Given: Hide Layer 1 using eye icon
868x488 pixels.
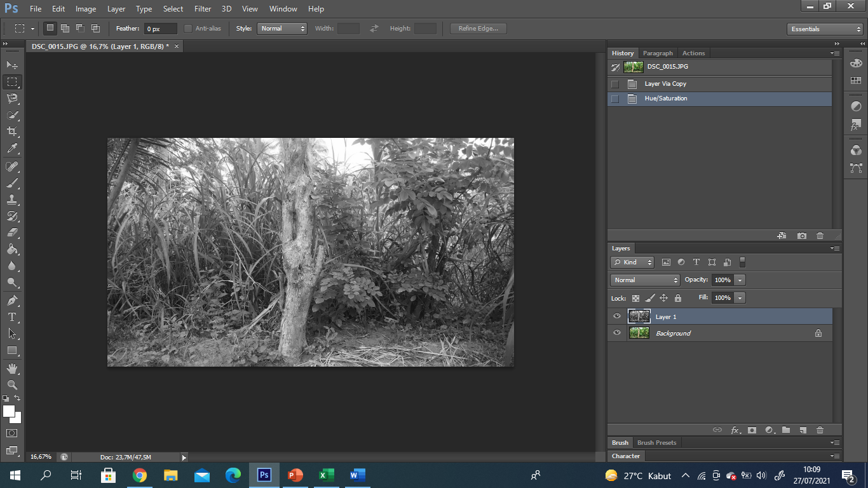Looking at the screenshot, I should (617, 316).
